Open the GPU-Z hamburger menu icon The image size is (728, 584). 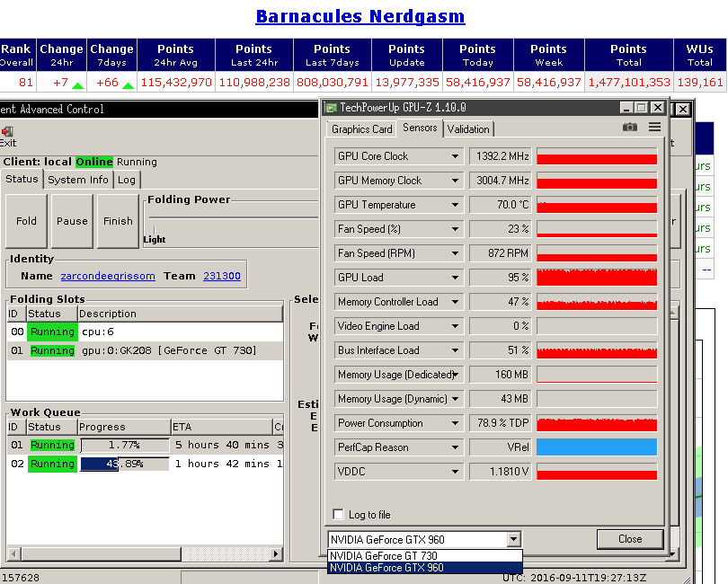[x=654, y=127]
